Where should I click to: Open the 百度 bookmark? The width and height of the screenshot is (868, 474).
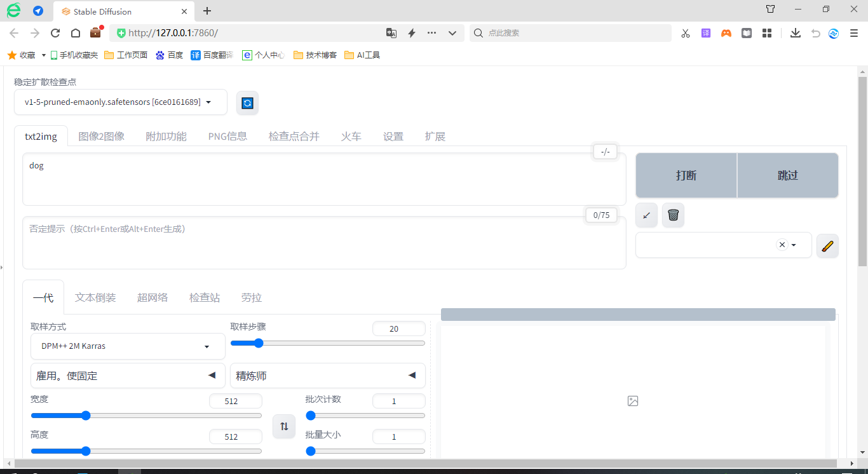point(169,55)
